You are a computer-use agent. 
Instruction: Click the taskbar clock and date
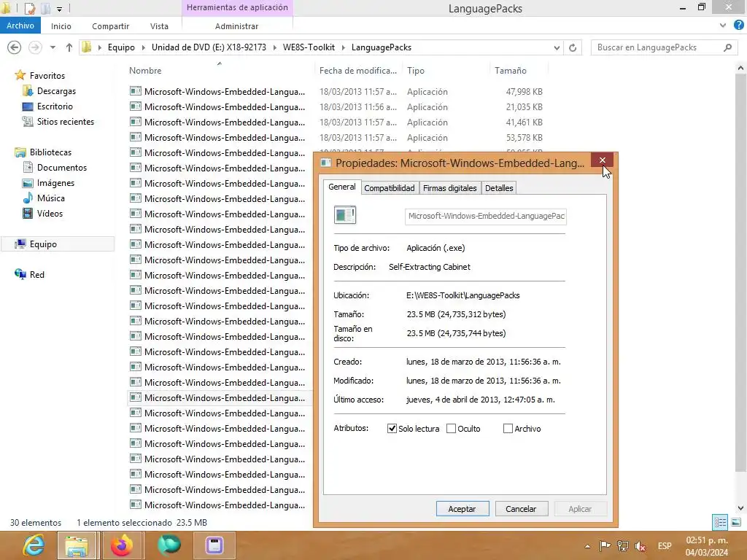click(707, 546)
